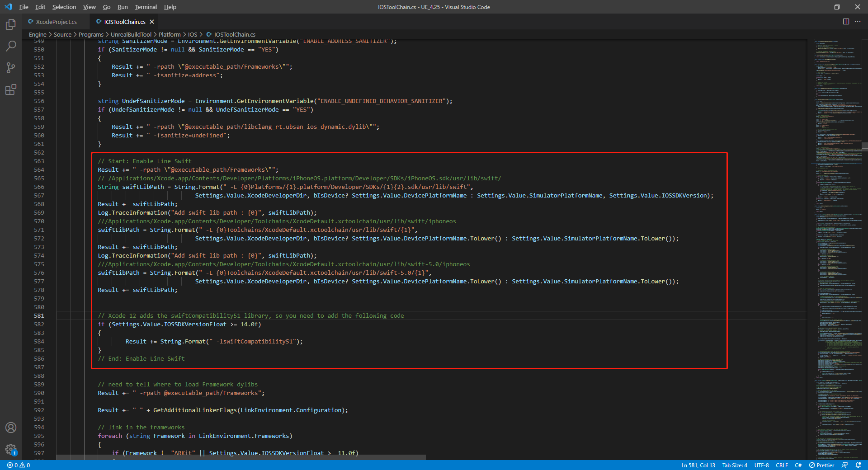Open the Terminal menu
The image size is (868, 470).
coord(146,7)
